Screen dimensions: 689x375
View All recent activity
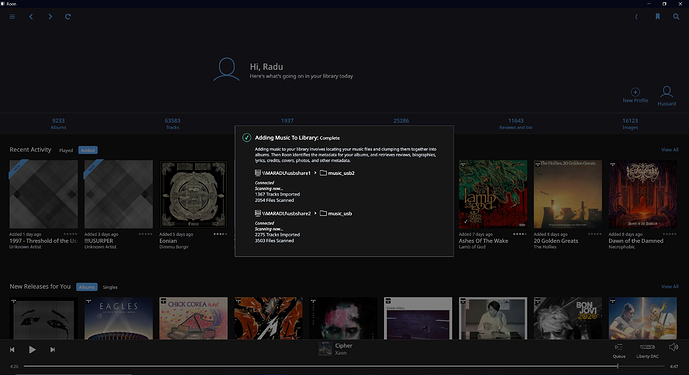click(670, 150)
